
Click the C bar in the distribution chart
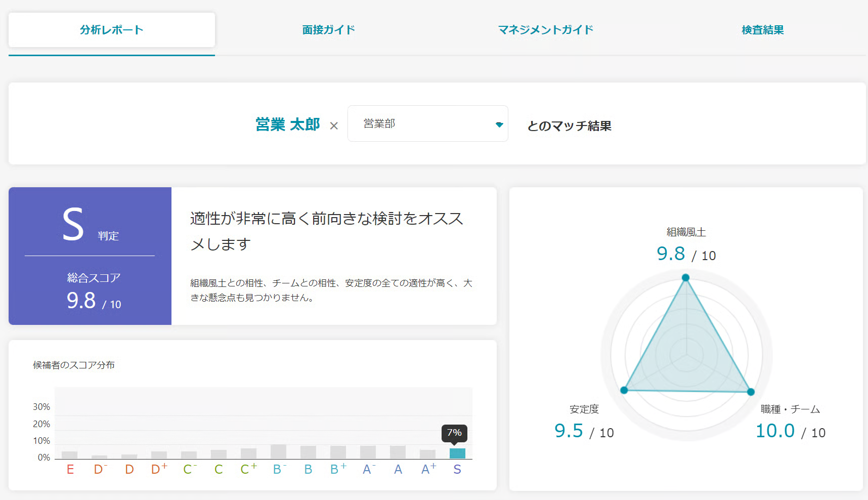[219, 454]
